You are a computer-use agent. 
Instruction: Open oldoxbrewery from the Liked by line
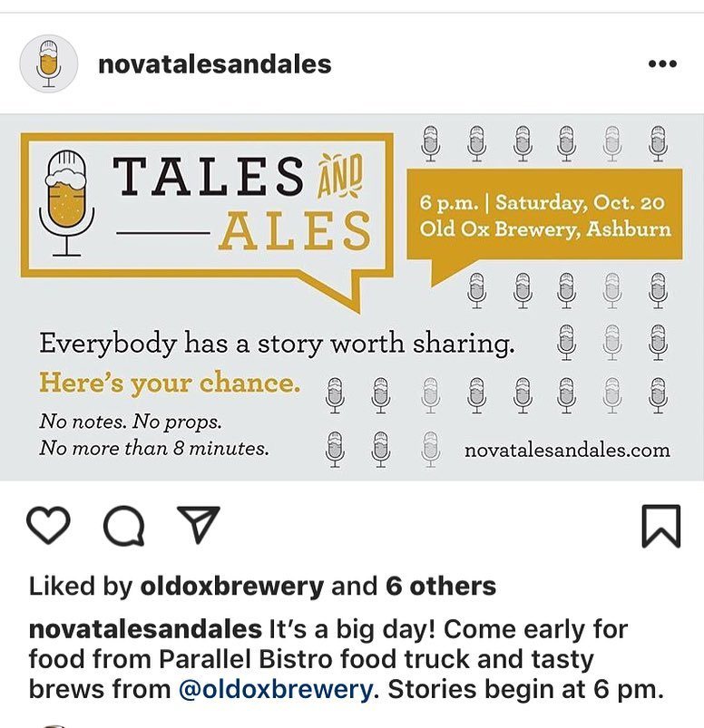[x=231, y=587]
